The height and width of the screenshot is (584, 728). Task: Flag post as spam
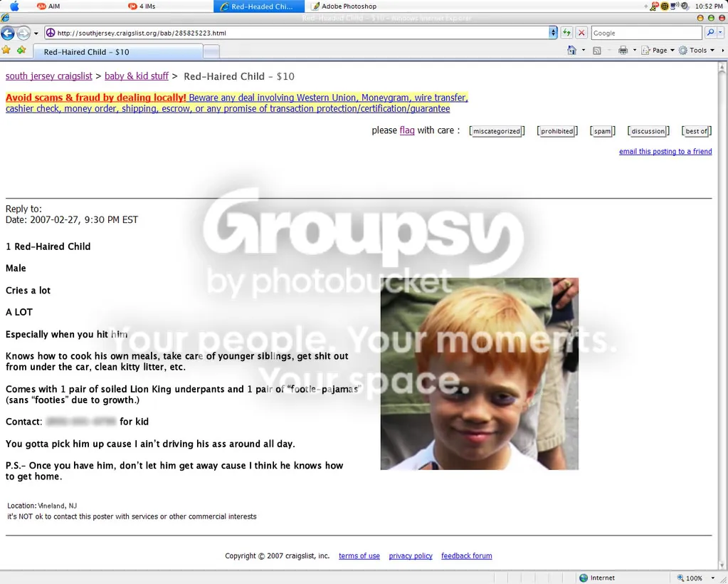coord(602,131)
